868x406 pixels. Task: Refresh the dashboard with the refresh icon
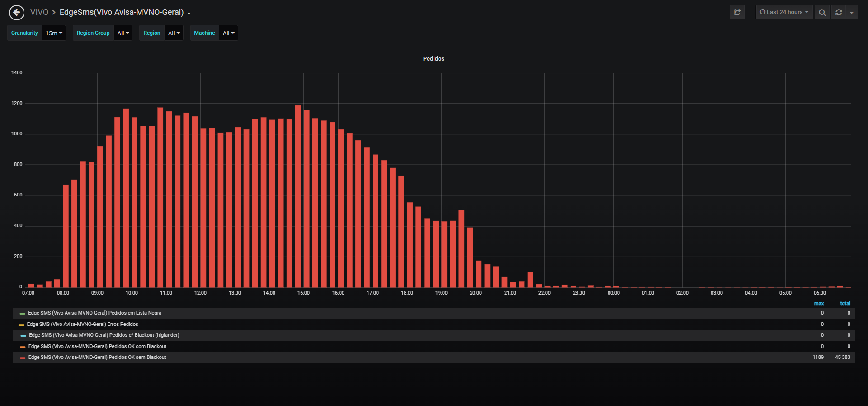coord(839,12)
